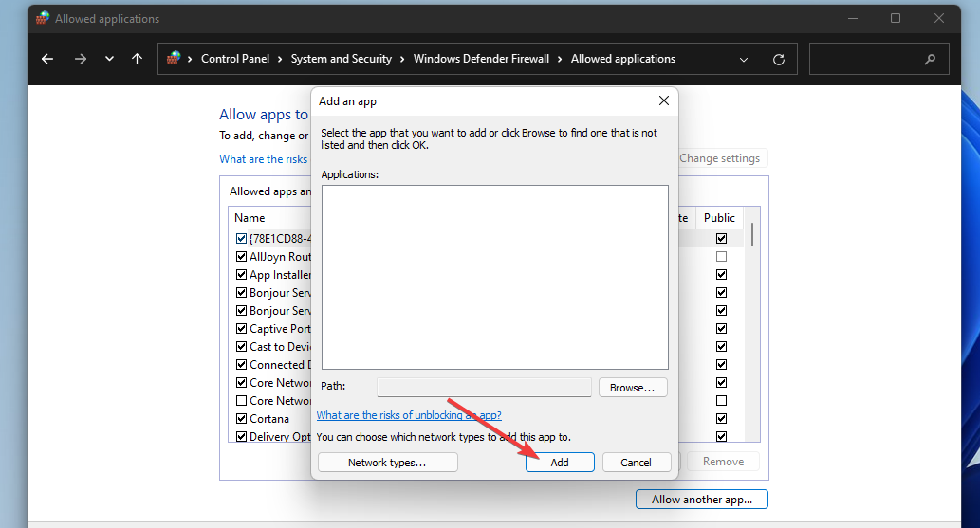
Task: Uncheck Cast to Device checkbox
Action: (x=241, y=347)
